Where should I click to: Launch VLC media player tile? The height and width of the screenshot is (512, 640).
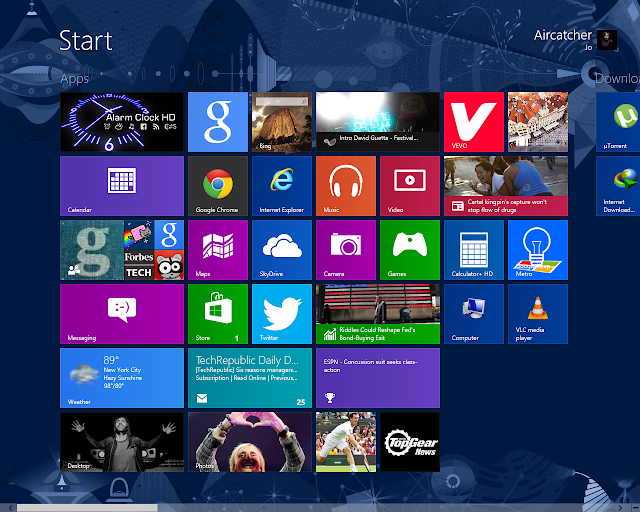(x=538, y=314)
